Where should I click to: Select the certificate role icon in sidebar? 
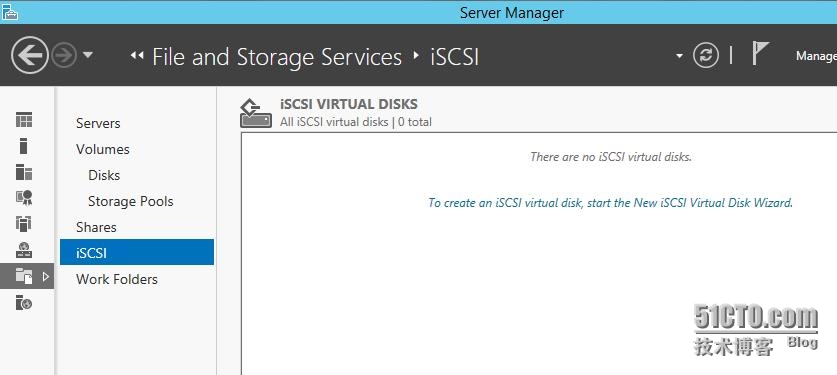[24, 198]
